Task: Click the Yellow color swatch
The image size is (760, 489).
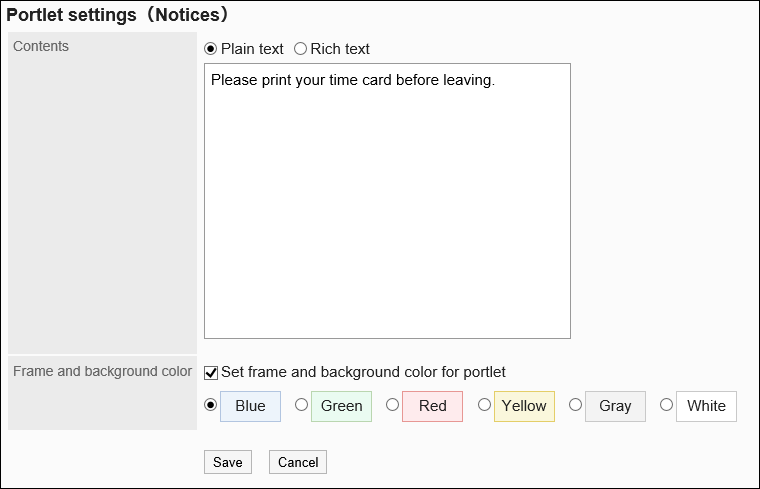Action: pos(524,406)
